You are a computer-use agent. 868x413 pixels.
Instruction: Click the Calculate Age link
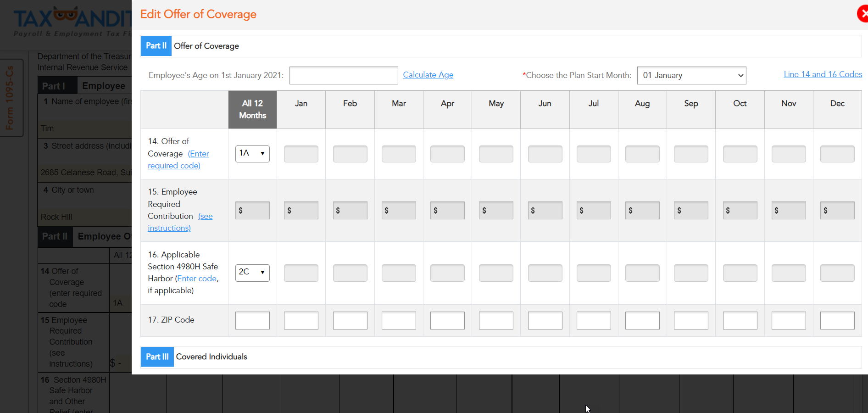pos(428,75)
